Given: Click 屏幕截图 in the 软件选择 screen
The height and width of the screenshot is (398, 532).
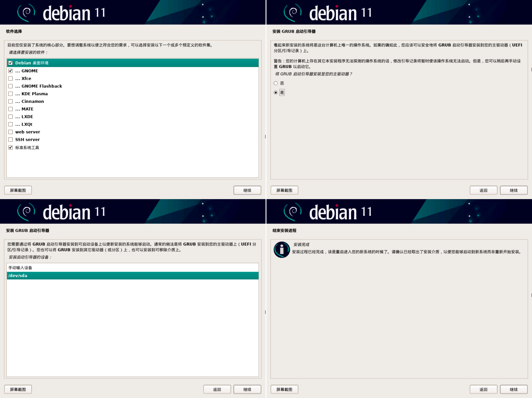Looking at the screenshot, I should [x=18, y=190].
